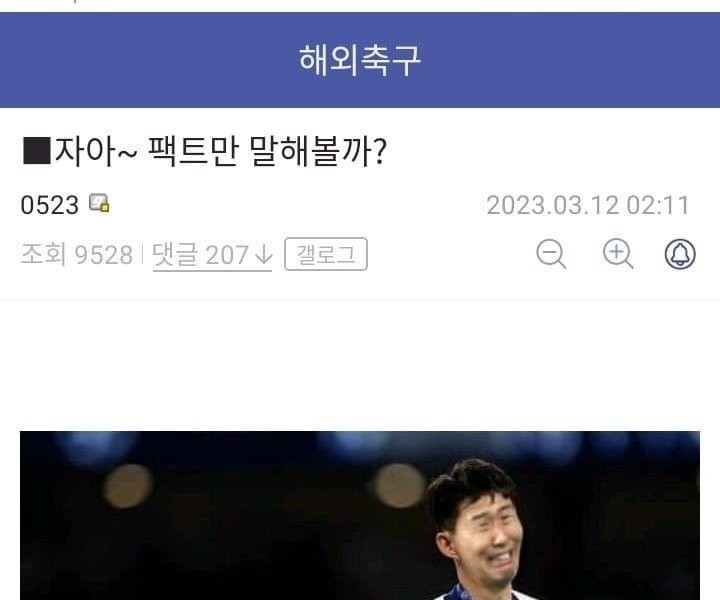Open the attached soccer player photo
The width and height of the screenshot is (720, 600).
[x=360, y=516]
